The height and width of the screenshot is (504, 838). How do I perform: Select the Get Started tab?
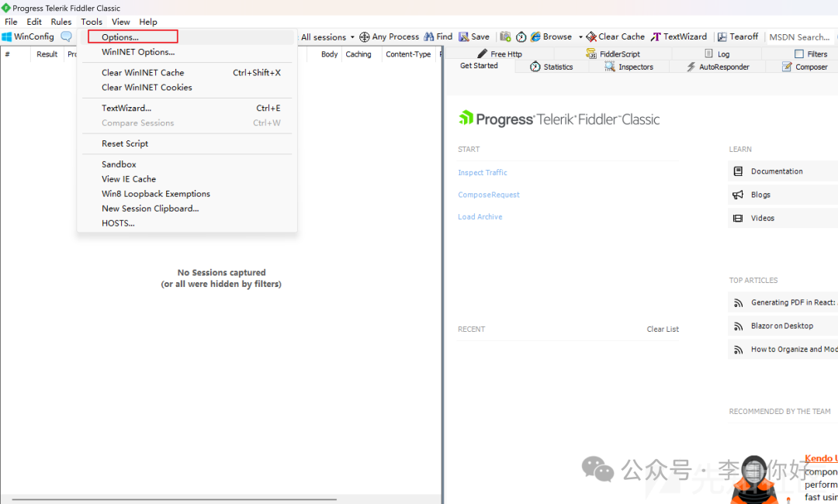(479, 66)
